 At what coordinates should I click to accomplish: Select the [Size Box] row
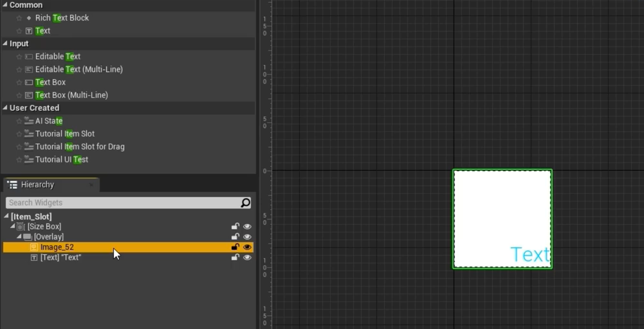click(128, 227)
